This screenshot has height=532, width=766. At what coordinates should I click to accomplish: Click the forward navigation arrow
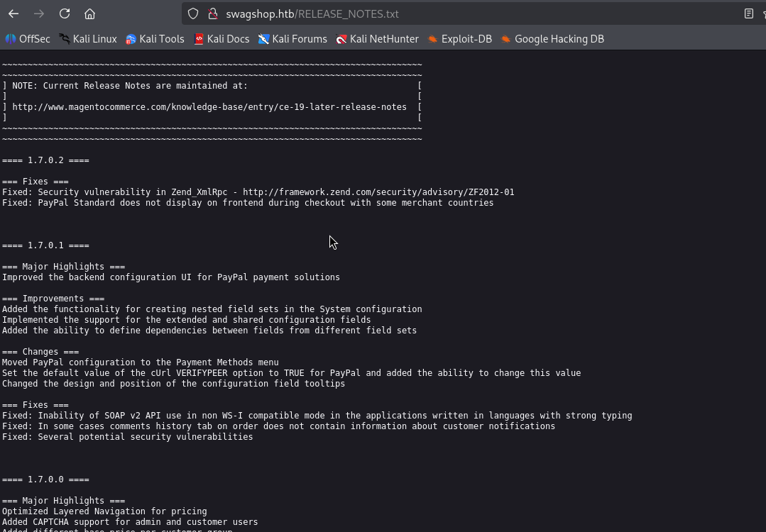[39, 13]
